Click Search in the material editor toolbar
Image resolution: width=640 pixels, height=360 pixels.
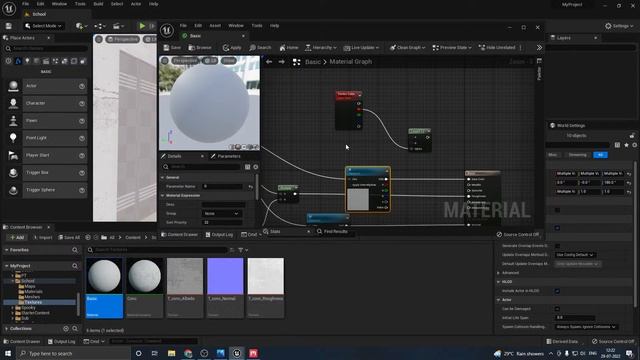[260, 48]
